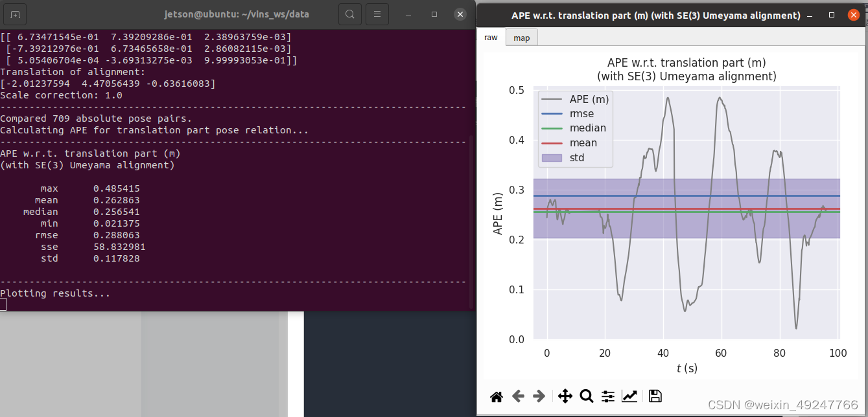Click the plot title above the chart
This screenshot has height=417, width=868.
(x=686, y=69)
